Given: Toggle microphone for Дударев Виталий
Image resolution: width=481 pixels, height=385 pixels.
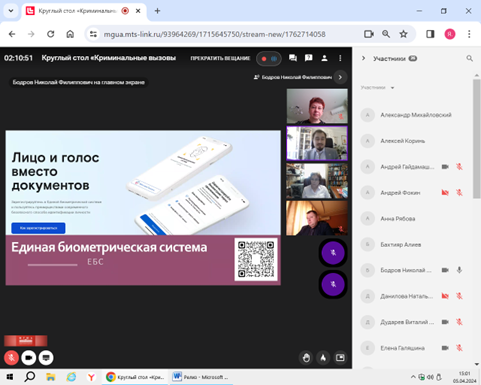Looking at the screenshot, I should point(459,322).
